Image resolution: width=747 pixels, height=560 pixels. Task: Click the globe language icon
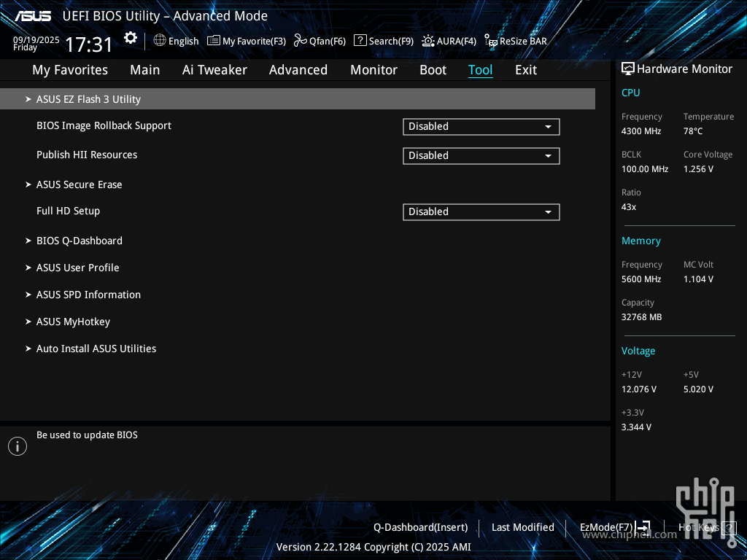pos(160,41)
